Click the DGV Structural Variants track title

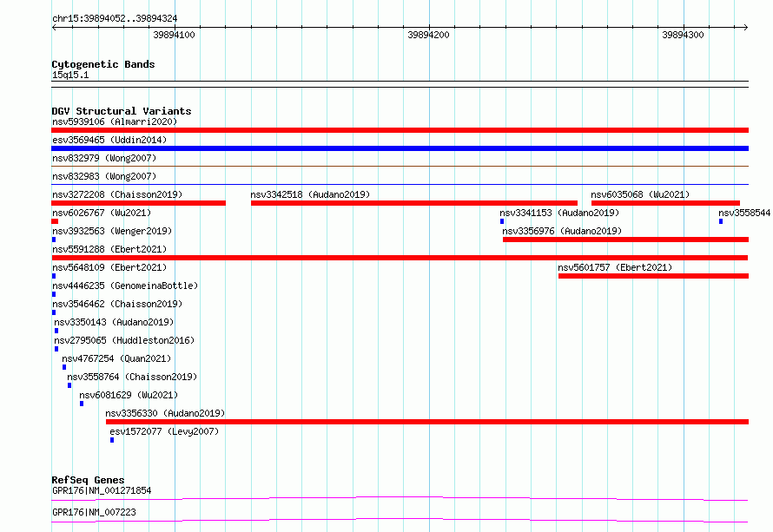pyautogui.click(x=122, y=111)
